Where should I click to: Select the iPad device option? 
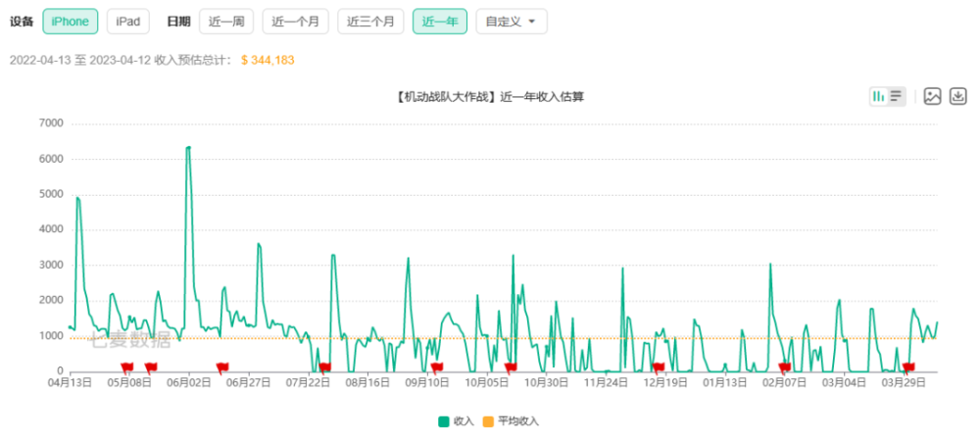pyautogui.click(x=128, y=22)
